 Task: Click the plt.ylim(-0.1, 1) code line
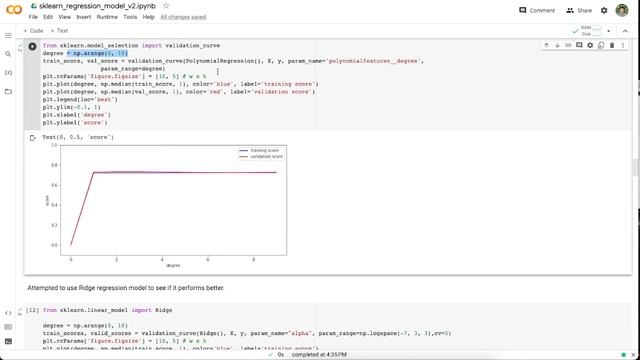click(x=71, y=107)
